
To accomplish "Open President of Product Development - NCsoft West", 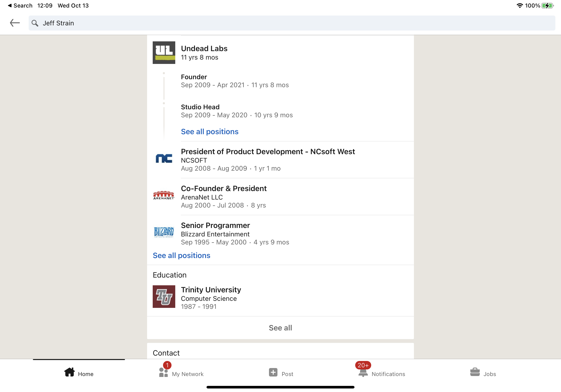I will [268, 152].
